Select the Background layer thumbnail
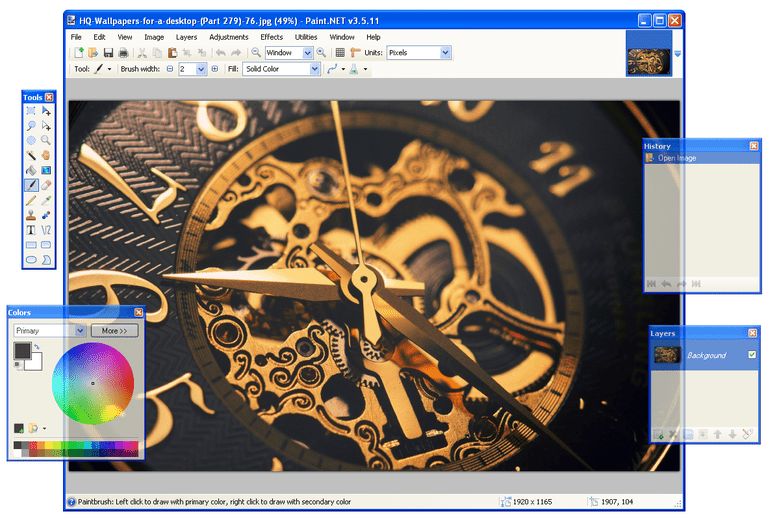Image resolution: width=768 pixels, height=518 pixels. tap(667, 355)
